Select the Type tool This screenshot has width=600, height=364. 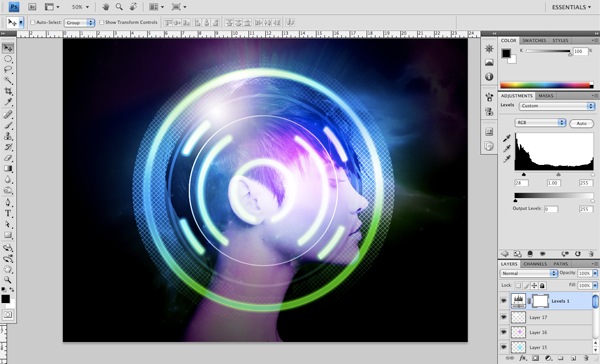(8, 214)
